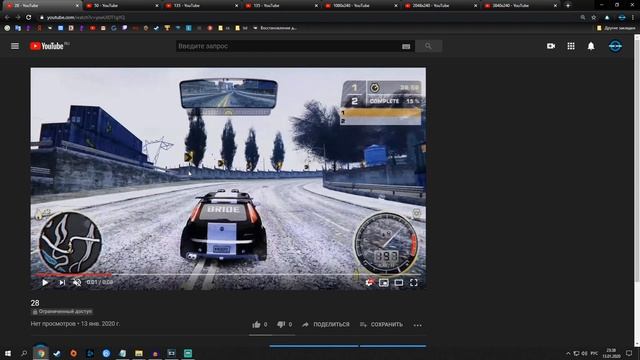This screenshot has width=640, height=360.
Task: Reload the current page
Action: [x=28, y=17]
